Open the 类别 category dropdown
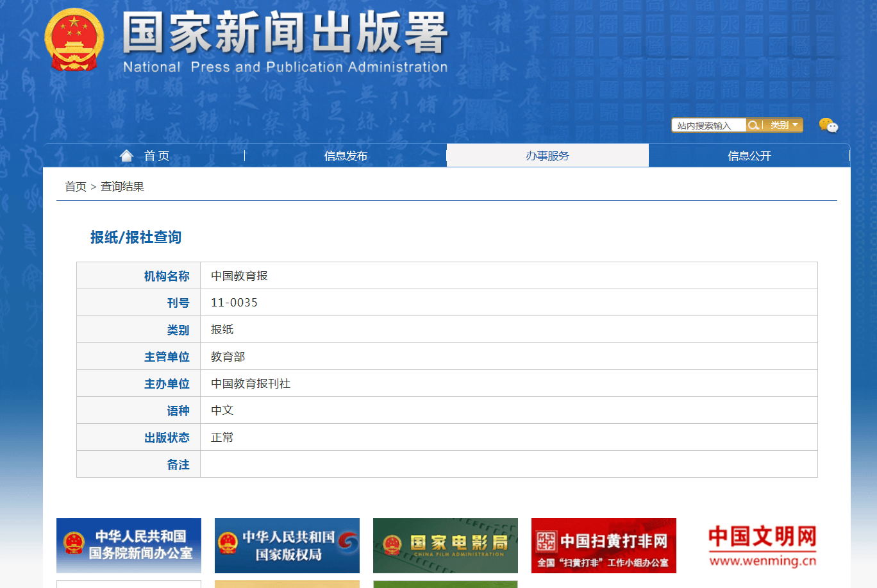 [x=783, y=125]
